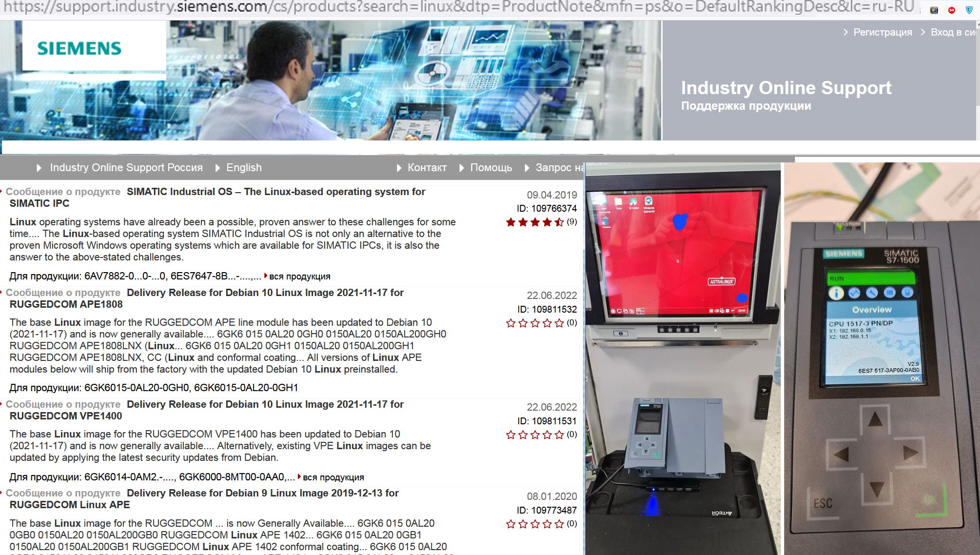This screenshot has height=555, width=980.
Task: Click the Industry Online Support banner heading
Action: [786, 88]
